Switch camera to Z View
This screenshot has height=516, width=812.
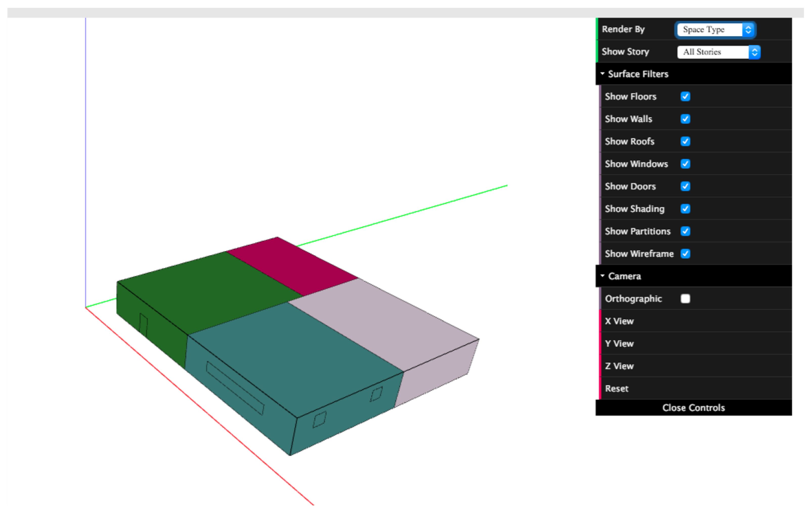[x=620, y=366]
